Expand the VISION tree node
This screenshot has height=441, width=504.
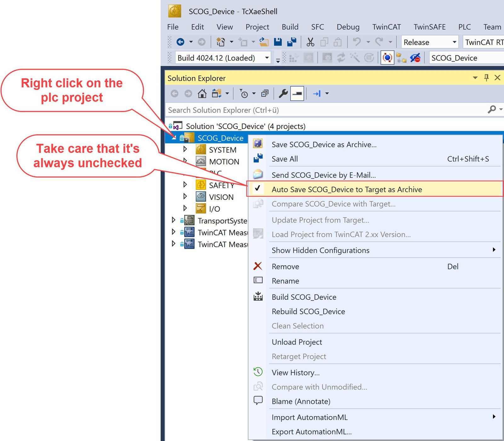coord(185,196)
